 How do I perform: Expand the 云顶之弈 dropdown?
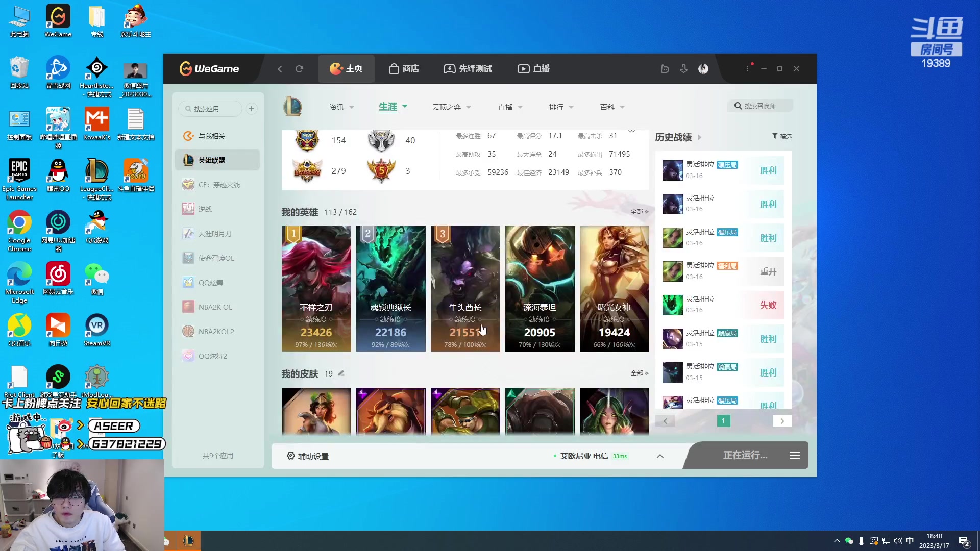[451, 107]
